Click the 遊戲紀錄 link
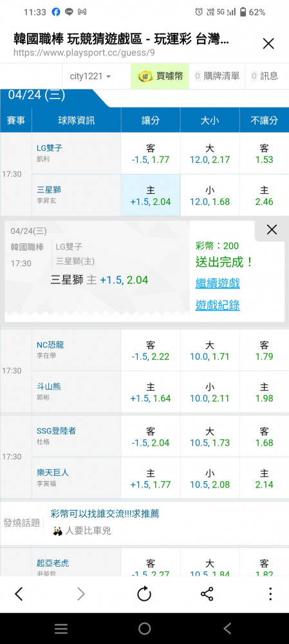The width and height of the screenshot is (289, 644). point(218,305)
